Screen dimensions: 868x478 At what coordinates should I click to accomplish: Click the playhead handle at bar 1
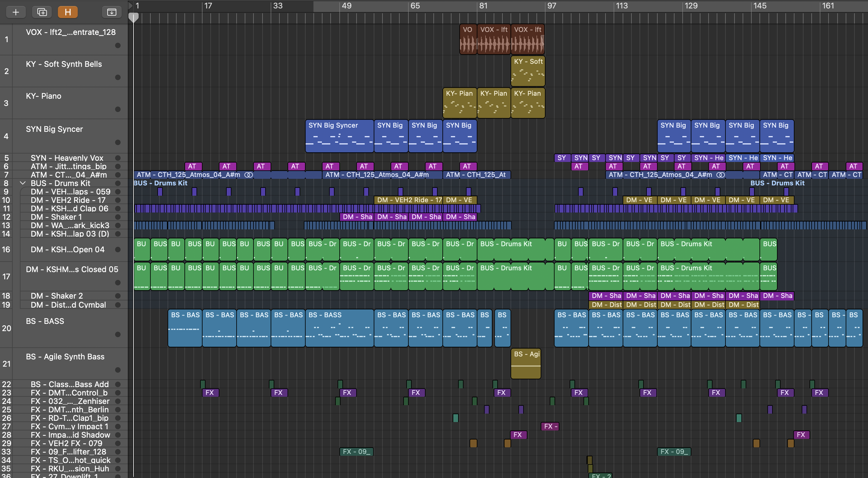134,17
